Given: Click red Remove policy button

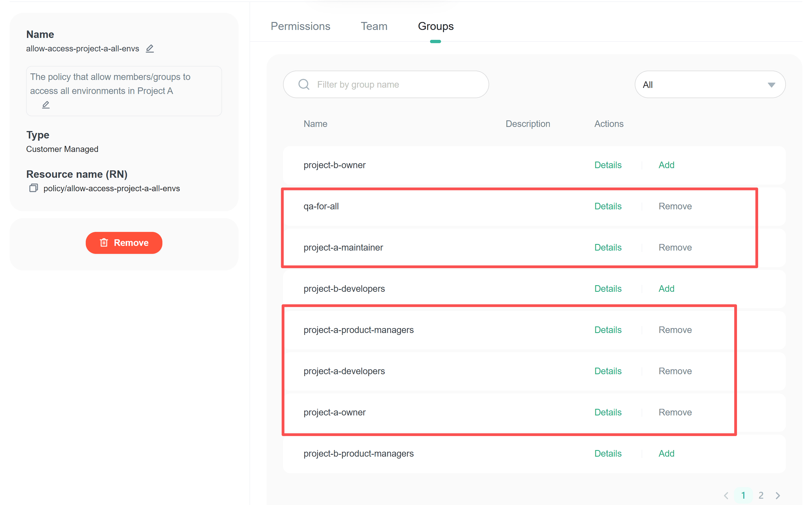Looking at the screenshot, I should [124, 243].
